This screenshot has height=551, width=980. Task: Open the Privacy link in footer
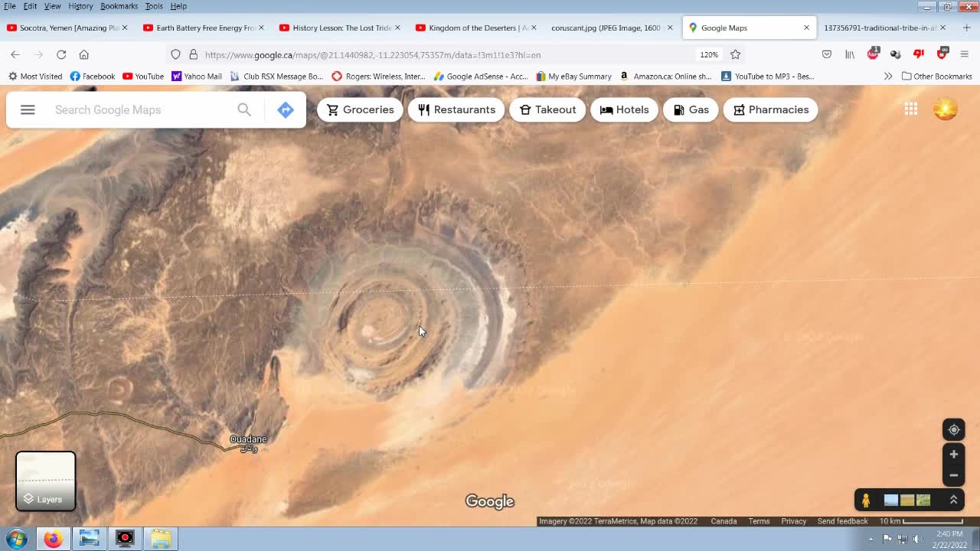click(x=794, y=521)
